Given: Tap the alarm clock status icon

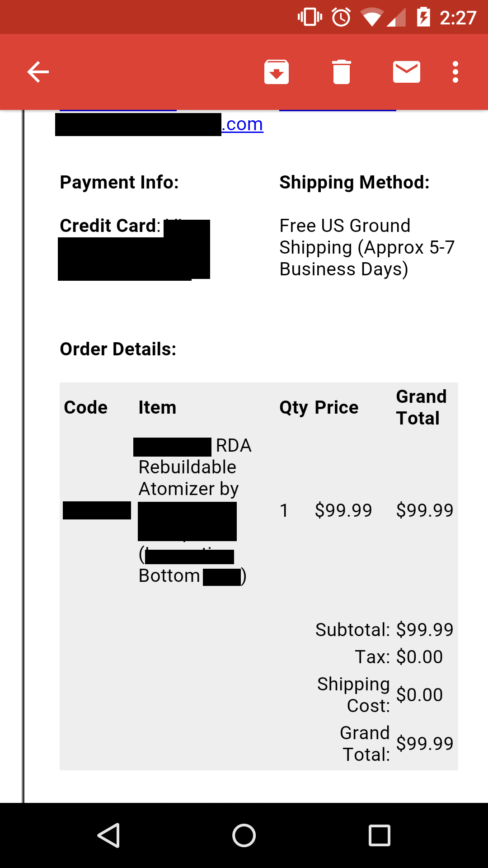Looking at the screenshot, I should (x=341, y=17).
